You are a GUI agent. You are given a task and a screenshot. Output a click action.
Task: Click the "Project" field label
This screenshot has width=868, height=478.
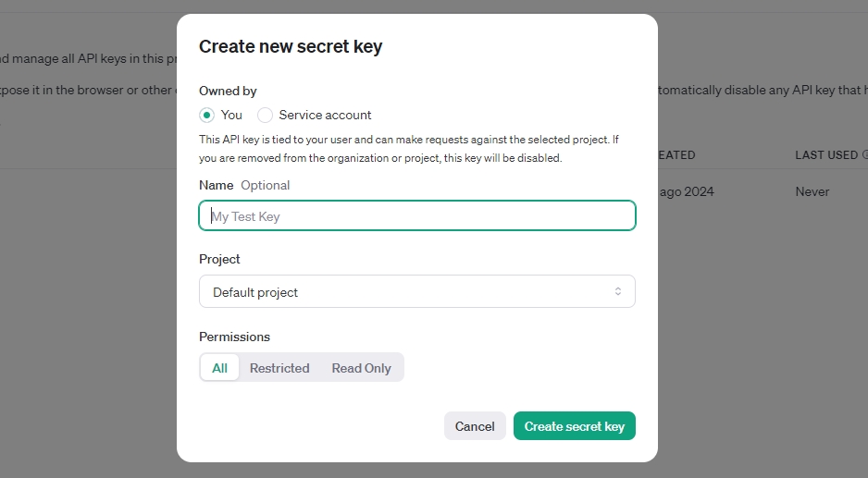click(x=219, y=259)
